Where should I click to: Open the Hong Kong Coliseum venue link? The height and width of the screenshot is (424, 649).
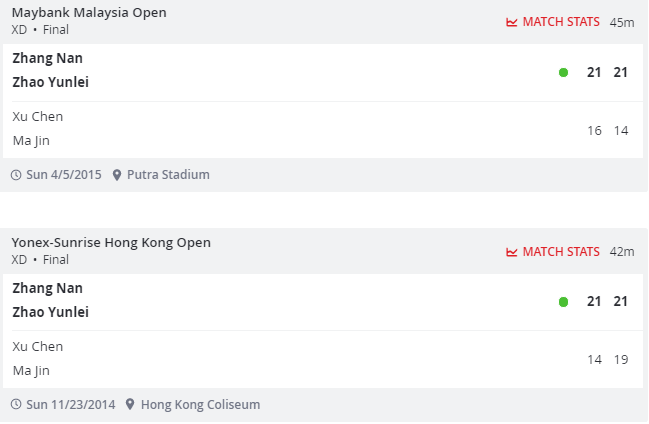pyautogui.click(x=200, y=405)
